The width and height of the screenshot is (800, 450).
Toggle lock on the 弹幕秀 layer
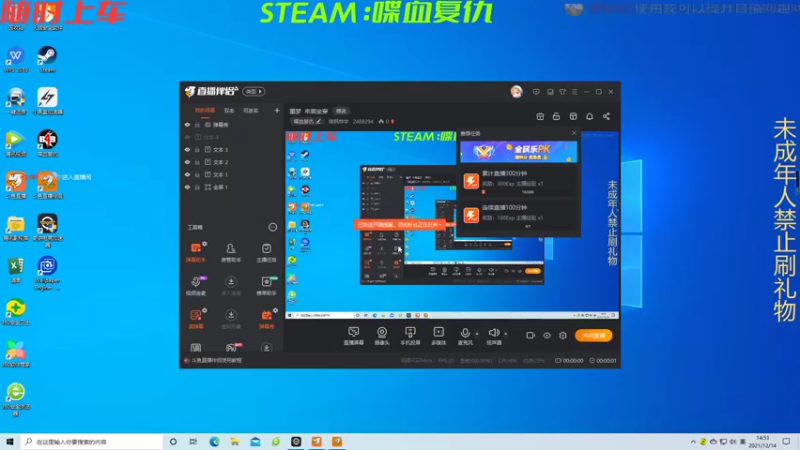(x=197, y=124)
